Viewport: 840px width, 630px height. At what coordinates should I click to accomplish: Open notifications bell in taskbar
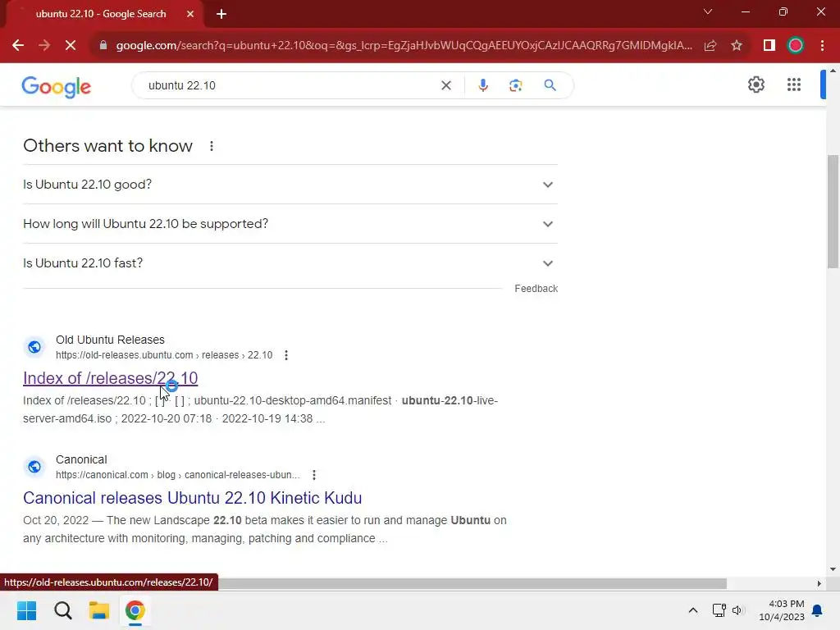pyautogui.click(x=818, y=610)
